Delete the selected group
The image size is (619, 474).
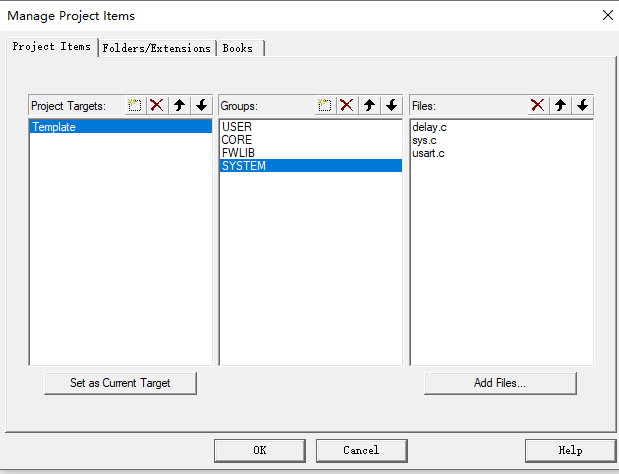347,105
